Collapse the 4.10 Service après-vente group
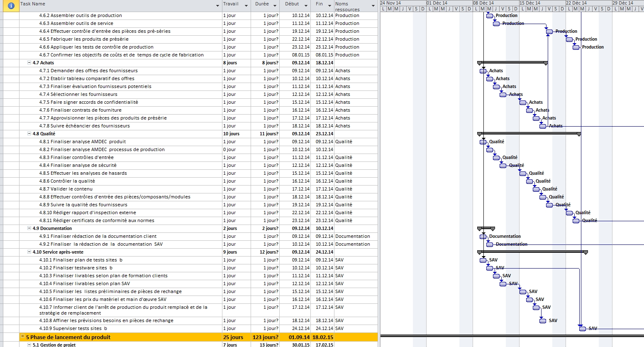The height and width of the screenshot is (347, 644). pos(29,252)
